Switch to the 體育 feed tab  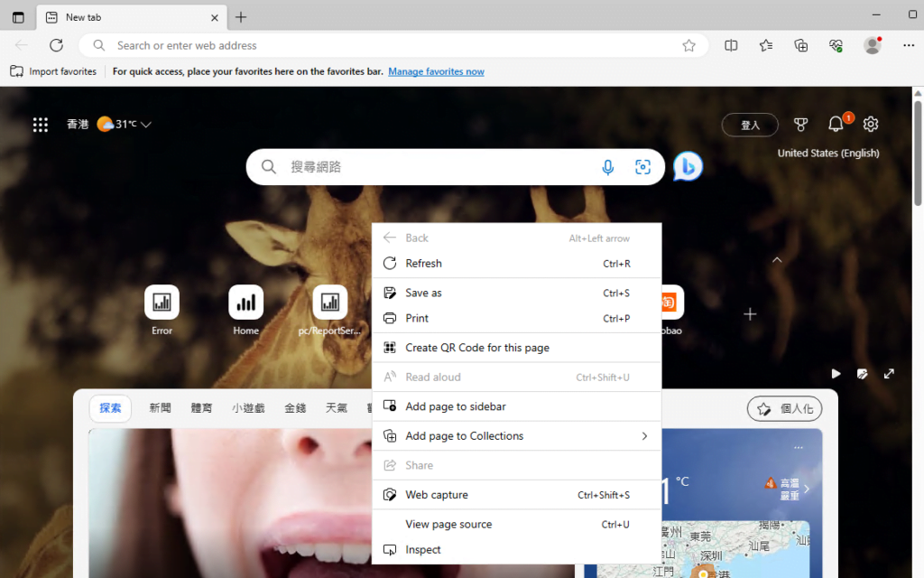pos(201,408)
